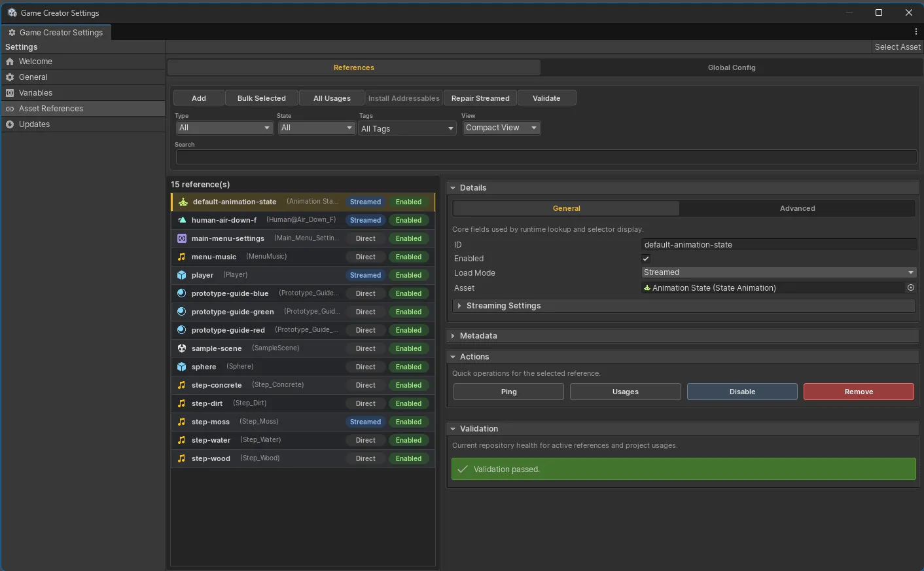Screen dimensions: 924x571
Task: Click the Updates icon in sidebar
Action: [x=10, y=124]
